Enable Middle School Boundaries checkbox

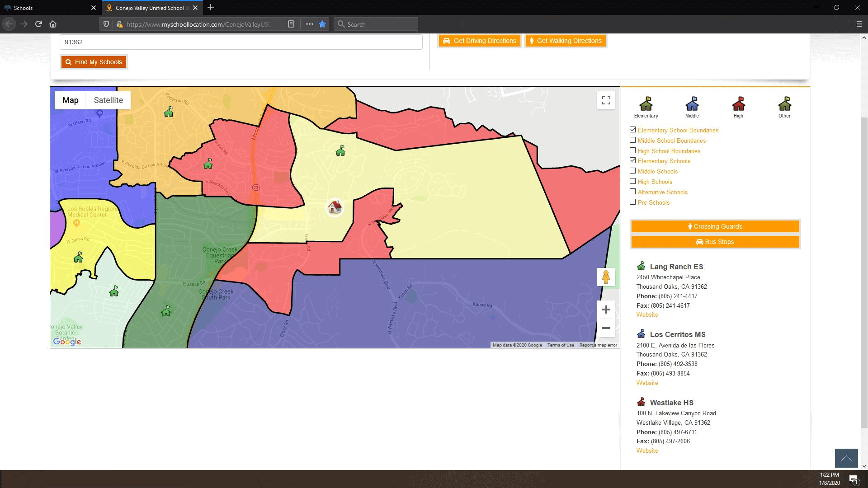click(x=632, y=141)
